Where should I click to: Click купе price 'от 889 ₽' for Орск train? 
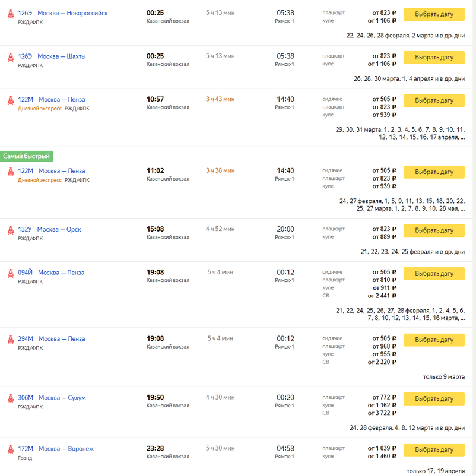pos(385,236)
